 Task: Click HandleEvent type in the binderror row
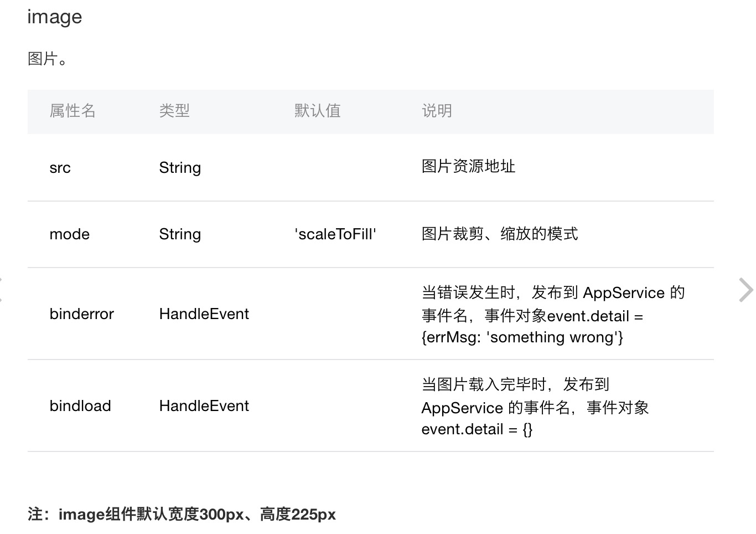coord(204,314)
